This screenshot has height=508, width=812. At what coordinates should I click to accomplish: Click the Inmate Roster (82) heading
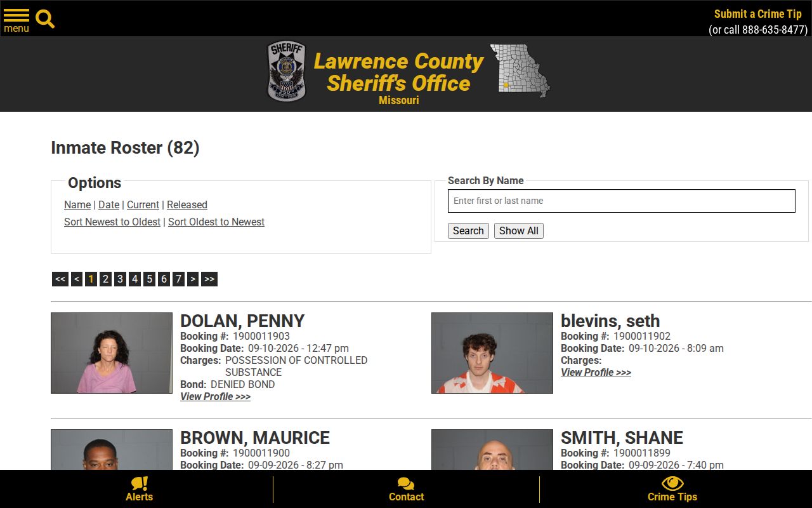coord(125,147)
